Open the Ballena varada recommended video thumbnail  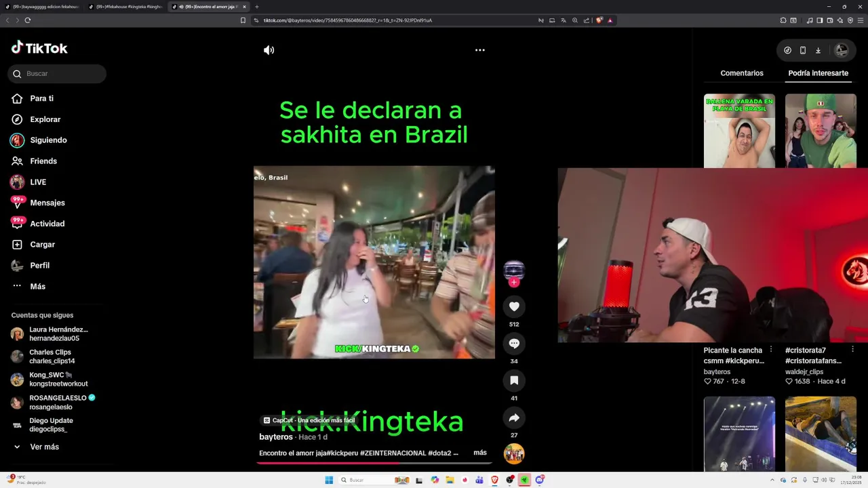click(739, 131)
